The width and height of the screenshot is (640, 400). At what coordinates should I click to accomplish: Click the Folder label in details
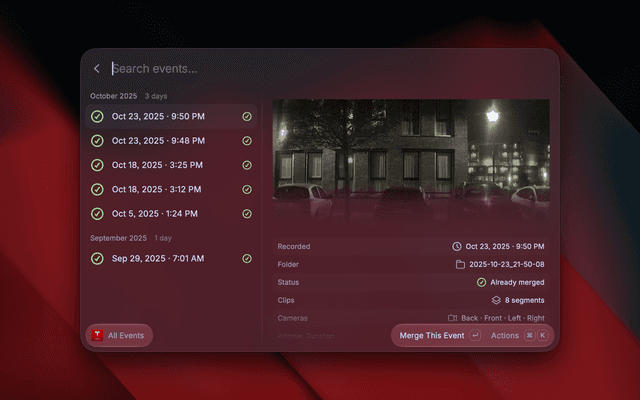click(288, 264)
